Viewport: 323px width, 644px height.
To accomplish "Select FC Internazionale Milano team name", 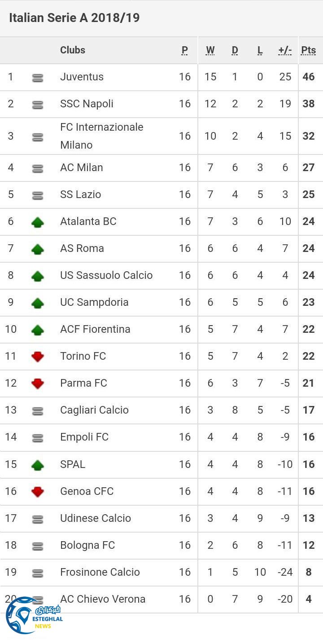I will pyautogui.click(x=101, y=136).
